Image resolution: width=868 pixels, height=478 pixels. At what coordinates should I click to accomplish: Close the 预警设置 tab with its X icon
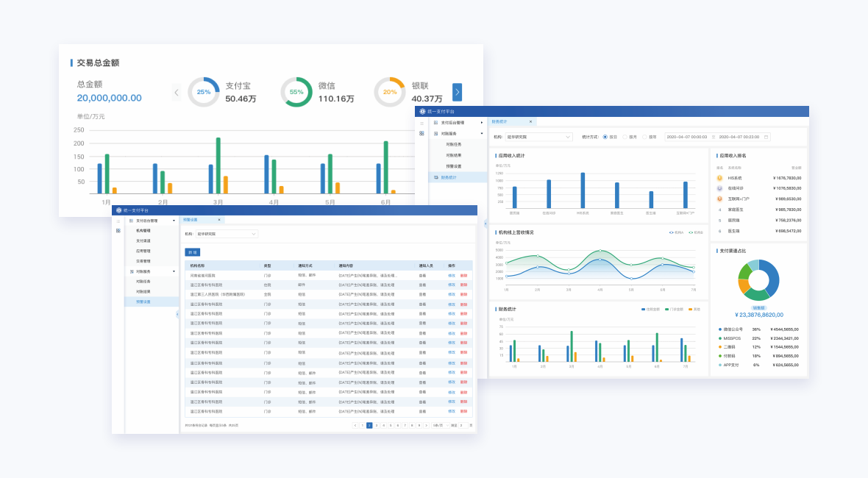pos(218,220)
